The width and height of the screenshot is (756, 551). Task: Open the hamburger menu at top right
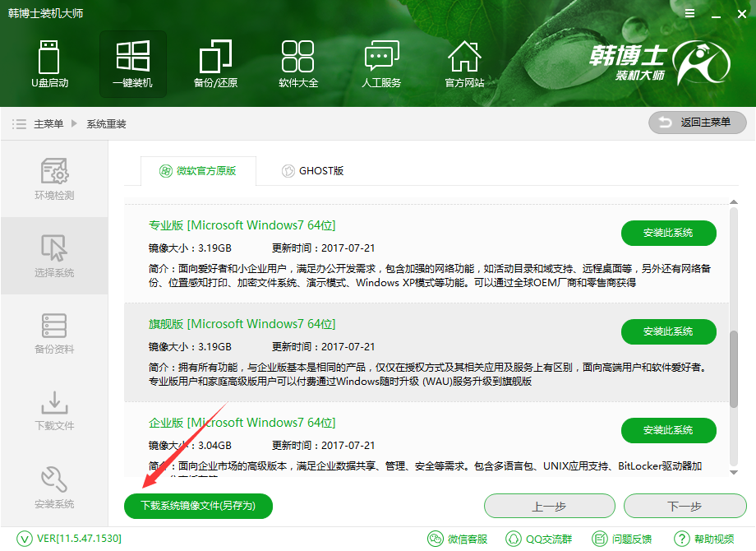pyautogui.click(x=689, y=13)
